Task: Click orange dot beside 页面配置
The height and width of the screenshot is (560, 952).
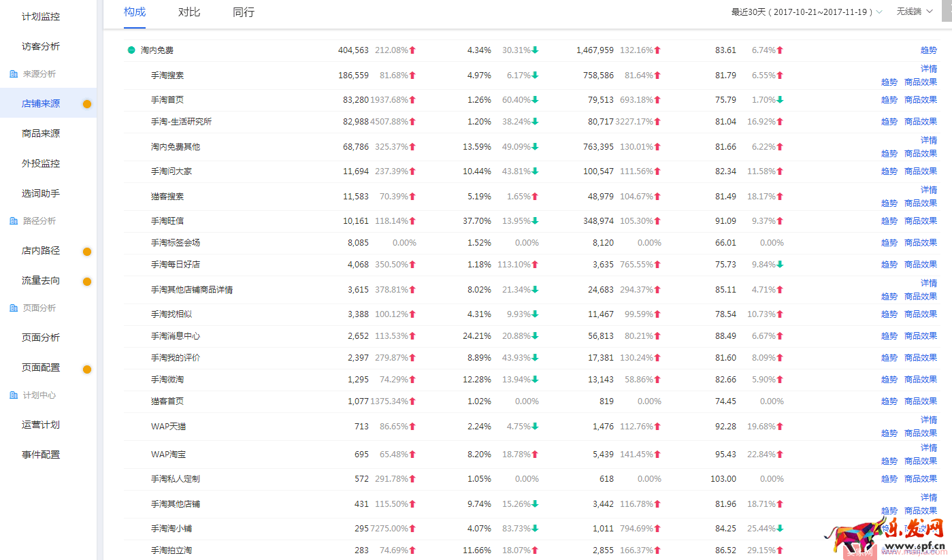Action: pyautogui.click(x=87, y=369)
